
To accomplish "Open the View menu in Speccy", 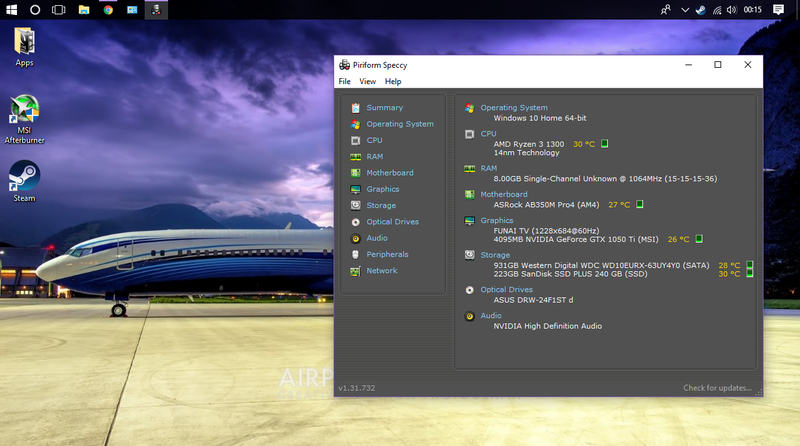I will click(x=367, y=81).
